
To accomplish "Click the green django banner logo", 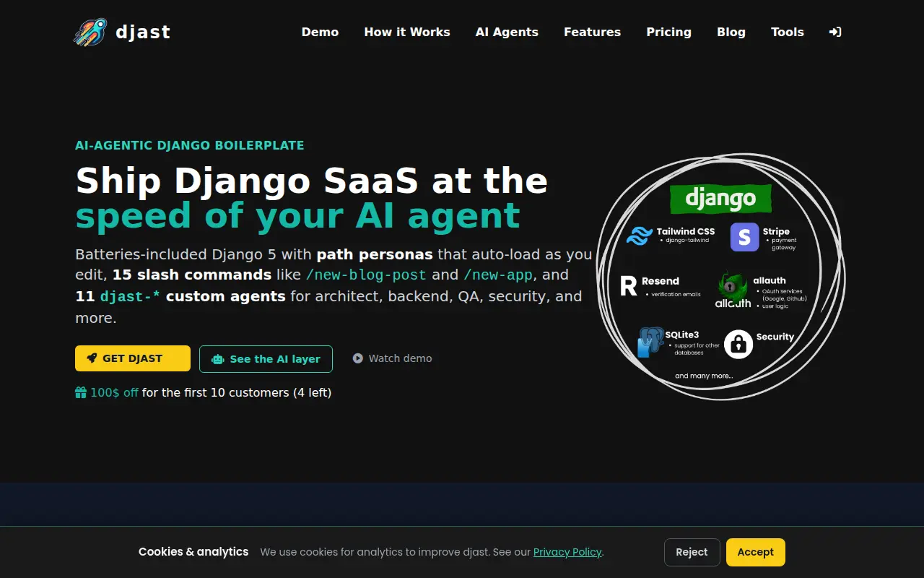I will tap(720, 199).
